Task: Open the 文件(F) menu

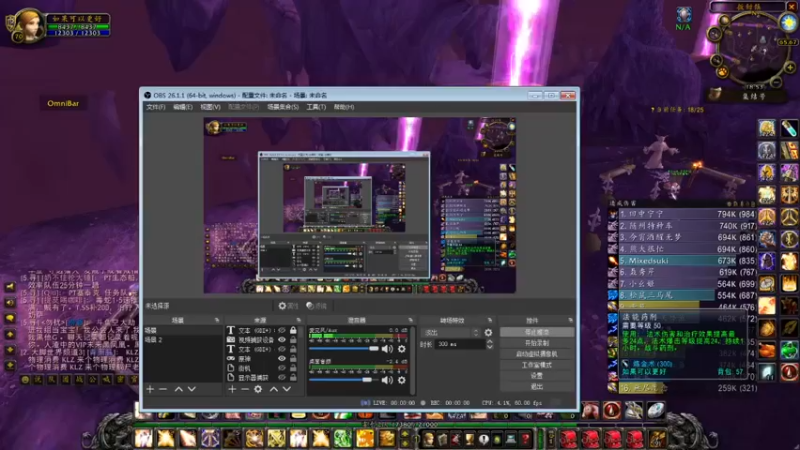Action: tap(156, 107)
